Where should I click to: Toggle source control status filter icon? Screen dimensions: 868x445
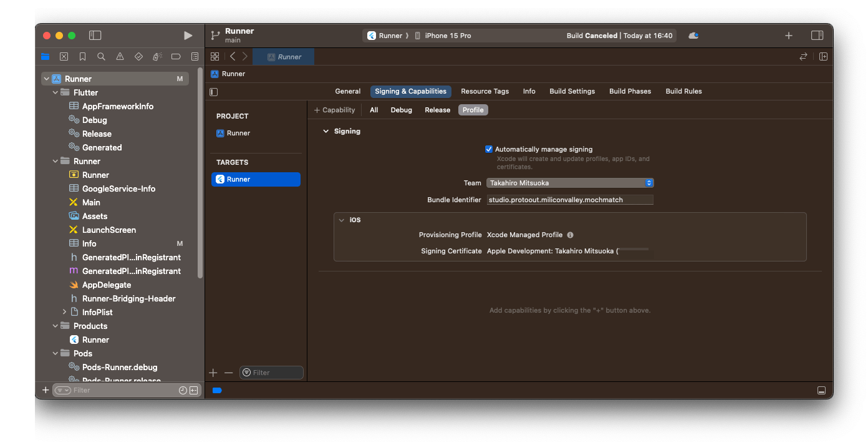(194, 390)
